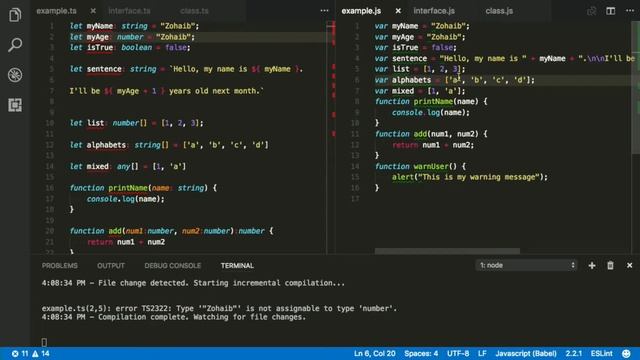Click the split editor icon
Screen dimensions: 640x360
click(x=610, y=11)
